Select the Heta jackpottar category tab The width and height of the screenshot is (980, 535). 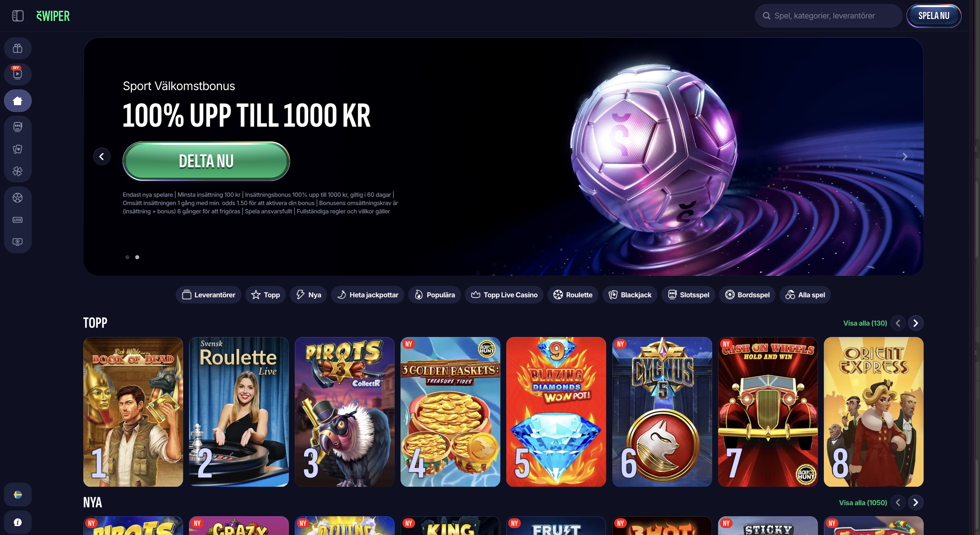(x=368, y=295)
